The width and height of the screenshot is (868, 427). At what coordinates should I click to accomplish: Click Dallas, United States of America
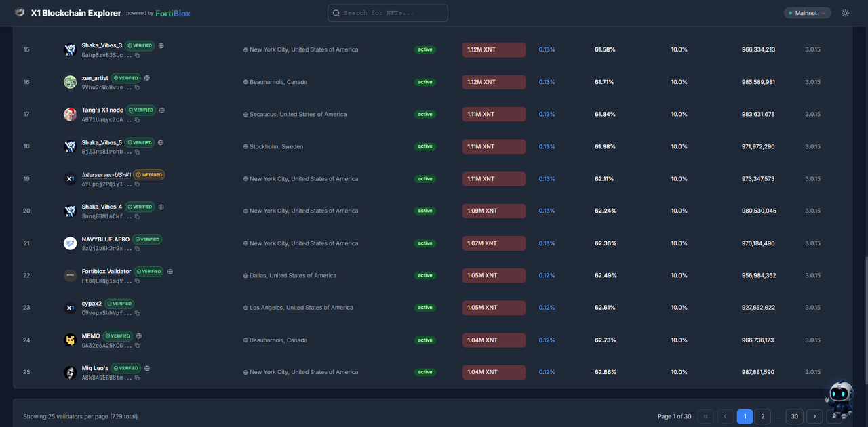click(x=293, y=276)
